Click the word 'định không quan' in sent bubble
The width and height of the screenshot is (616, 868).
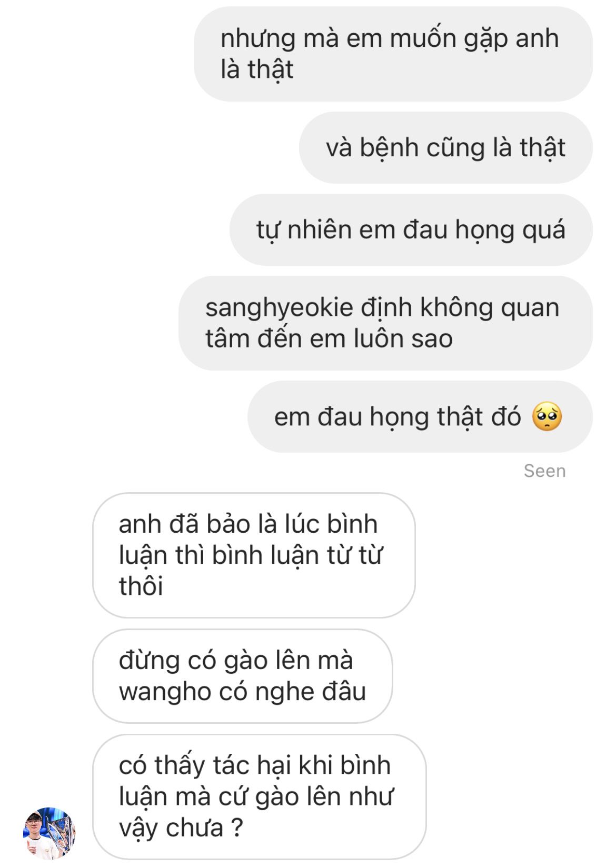460,308
